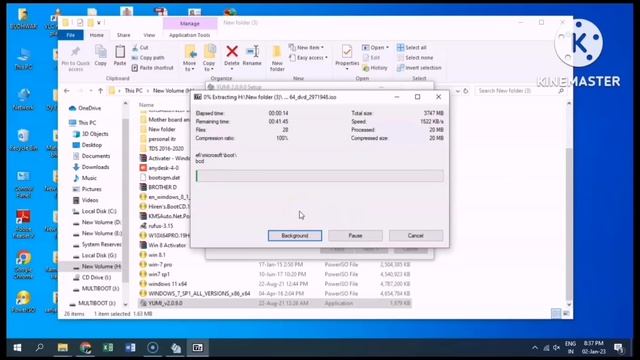Viewport: 640px width, 360px height.
Task: Click Select none in ribbon
Action: (415, 58)
